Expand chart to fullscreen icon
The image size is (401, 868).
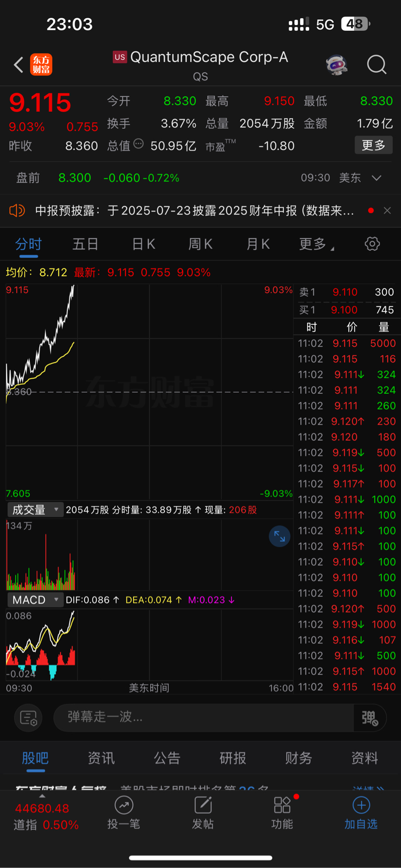[279, 536]
